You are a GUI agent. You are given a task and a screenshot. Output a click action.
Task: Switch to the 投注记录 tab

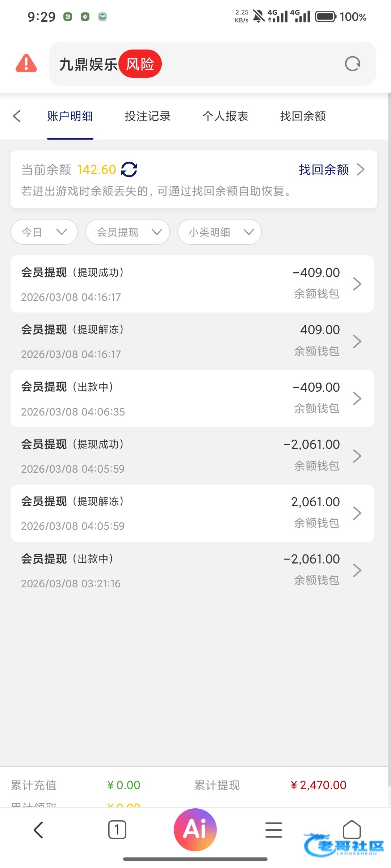(x=147, y=116)
